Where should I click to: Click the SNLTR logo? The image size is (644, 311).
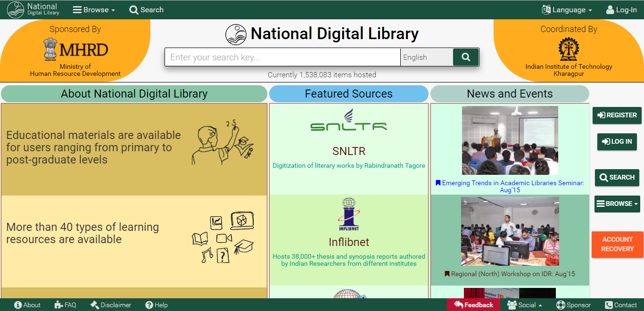click(349, 121)
